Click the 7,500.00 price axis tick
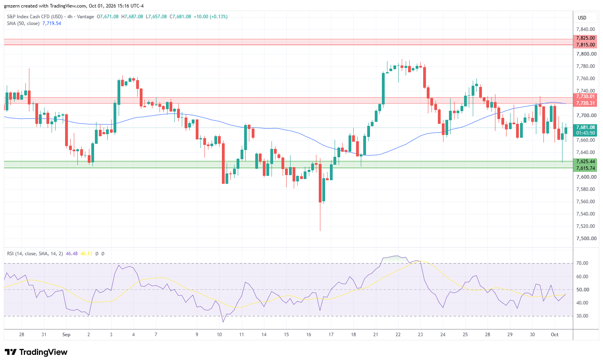 click(x=586, y=239)
